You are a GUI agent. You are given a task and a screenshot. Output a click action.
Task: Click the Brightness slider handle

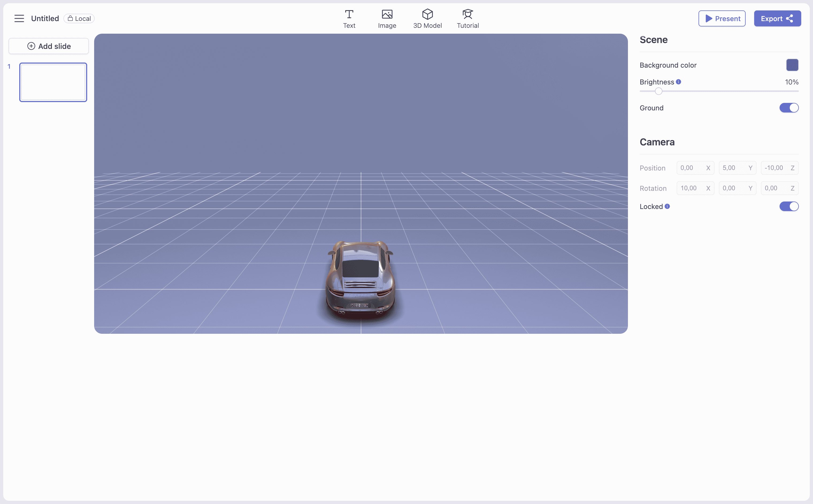(658, 91)
